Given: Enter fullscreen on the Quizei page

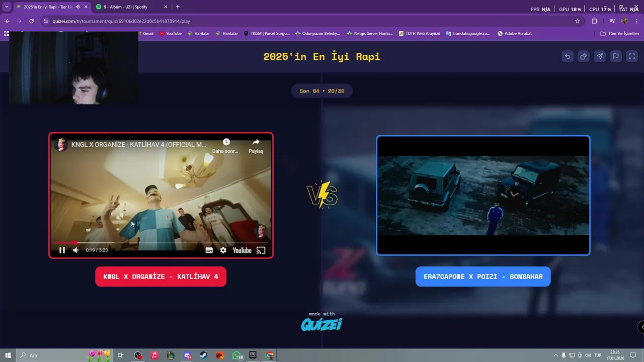Looking at the screenshot, I should click(632, 56).
